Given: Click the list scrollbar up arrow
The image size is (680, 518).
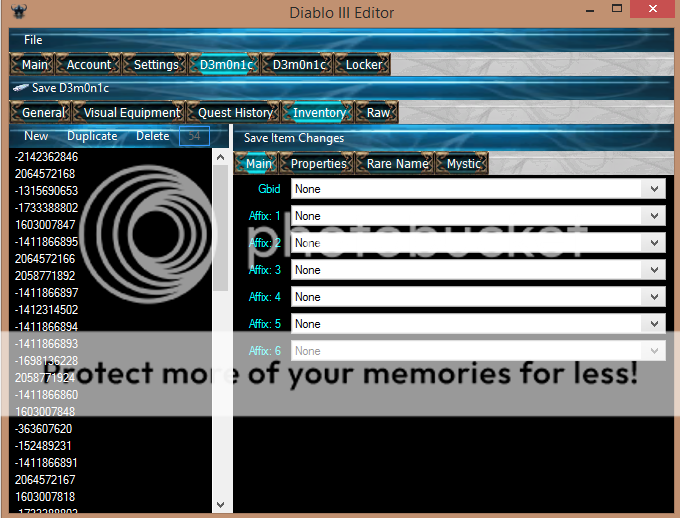Looking at the screenshot, I should (x=220, y=158).
